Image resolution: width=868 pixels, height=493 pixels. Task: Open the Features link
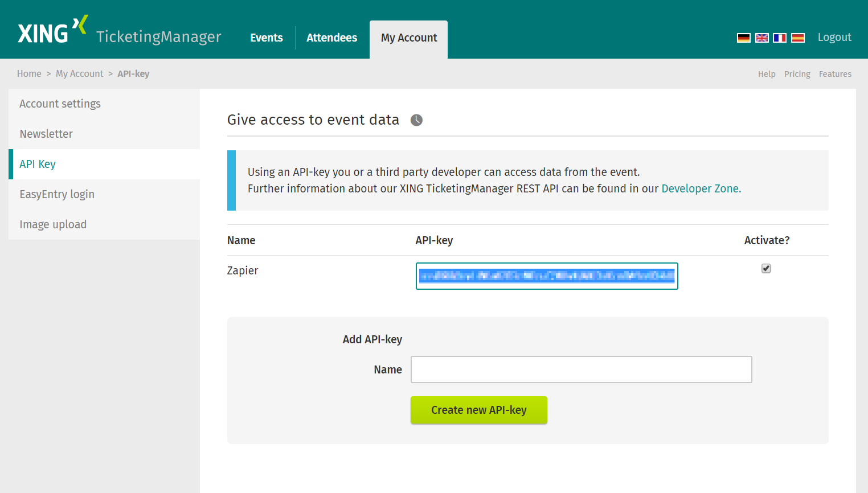[835, 74]
